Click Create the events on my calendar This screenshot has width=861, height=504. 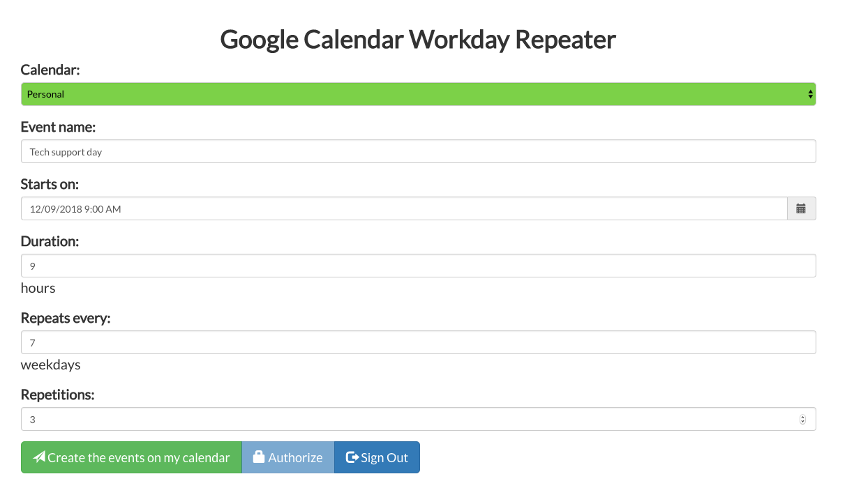point(131,457)
